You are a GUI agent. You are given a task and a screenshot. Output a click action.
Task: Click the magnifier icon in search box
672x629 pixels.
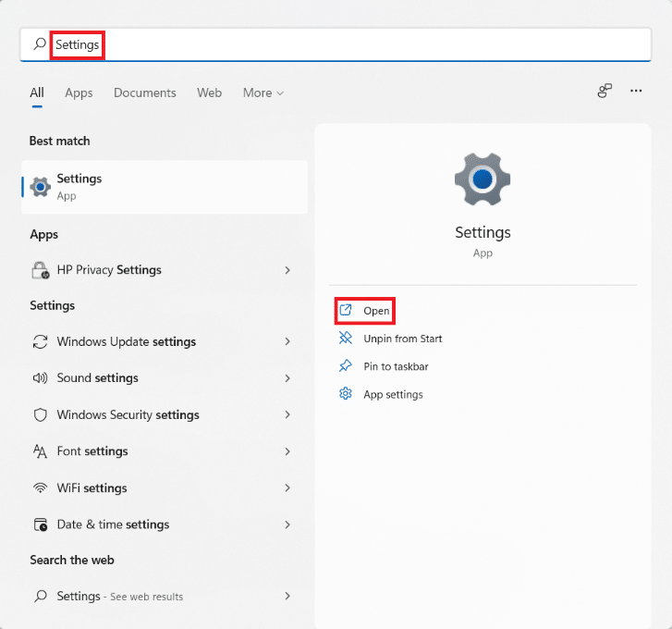coord(39,44)
